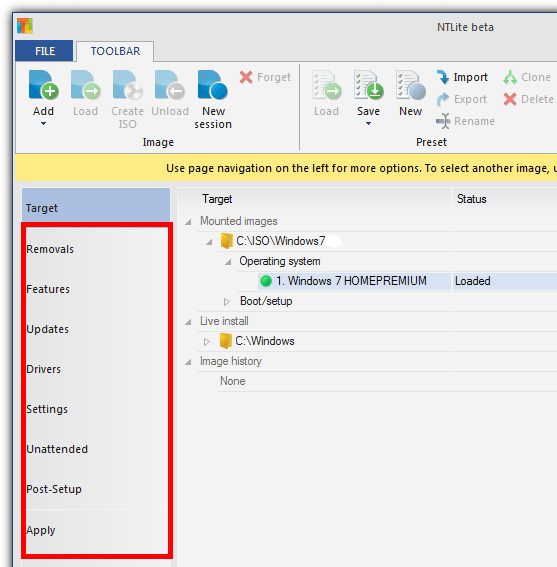The image size is (557, 567).
Task: Click the Live install group label
Action: pos(224,321)
